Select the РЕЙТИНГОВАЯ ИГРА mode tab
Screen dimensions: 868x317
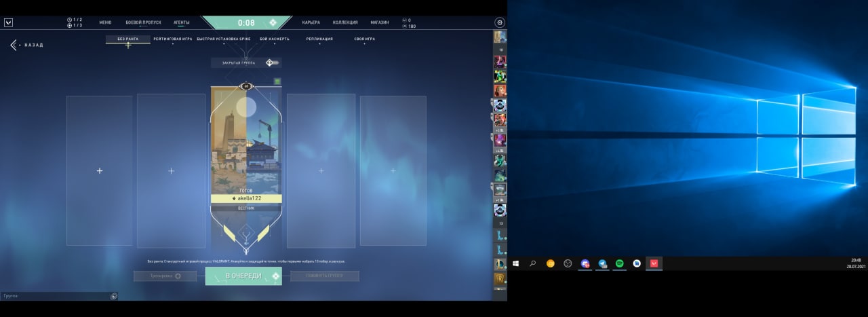coord(173,39)
